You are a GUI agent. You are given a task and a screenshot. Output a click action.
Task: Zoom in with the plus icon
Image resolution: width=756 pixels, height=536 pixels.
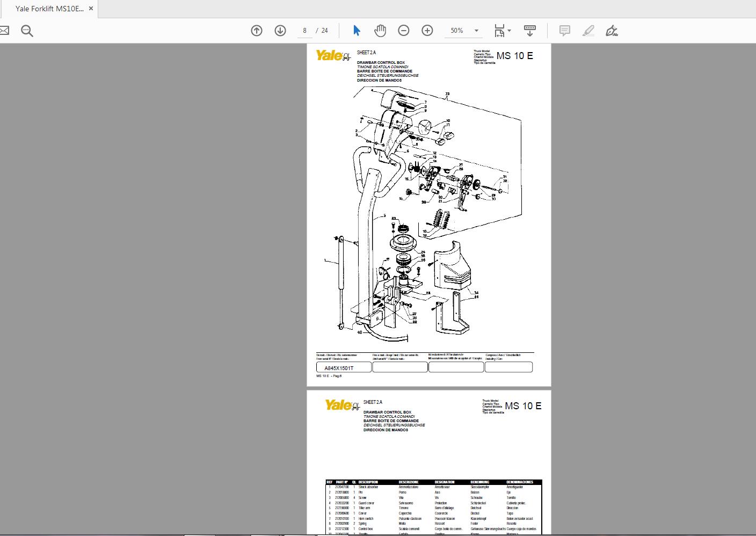[x=427, y=31]
